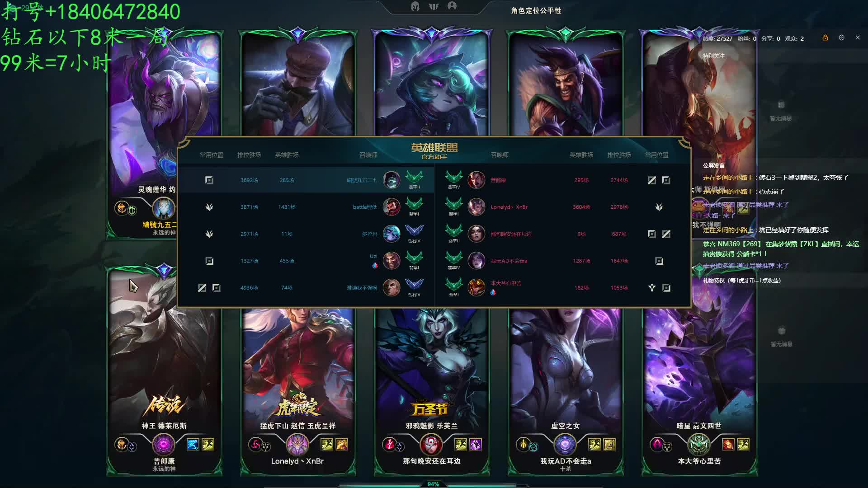Click the battle summoner name link
The width and height of the screenshot is (868, 488).
pos(365,207)
